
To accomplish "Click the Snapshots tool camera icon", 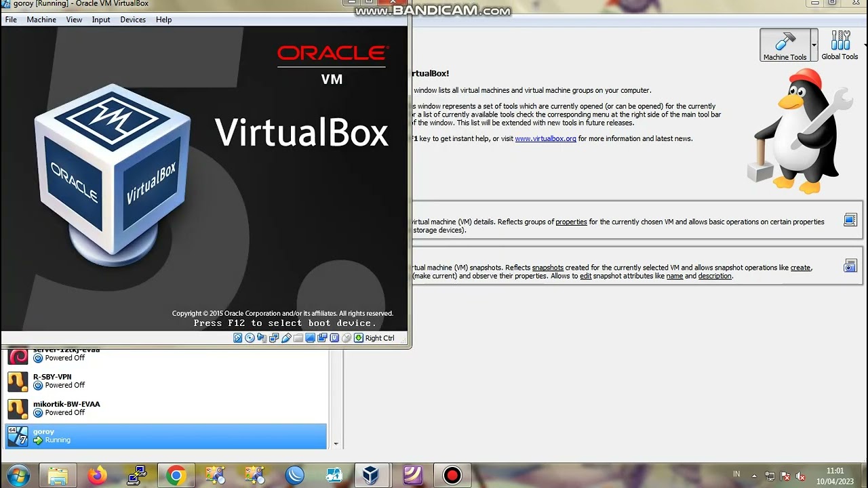I will (x=850, y=266).
